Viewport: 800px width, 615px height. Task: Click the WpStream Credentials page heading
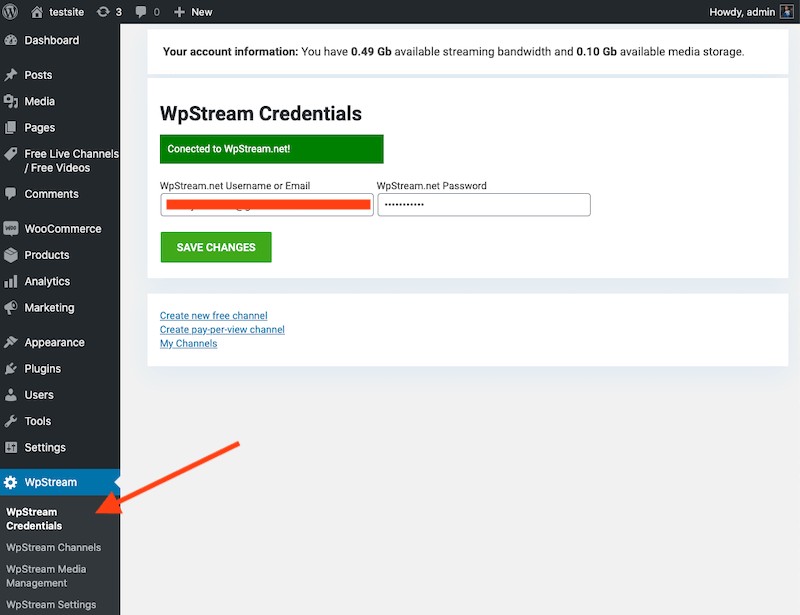[261, 113]
